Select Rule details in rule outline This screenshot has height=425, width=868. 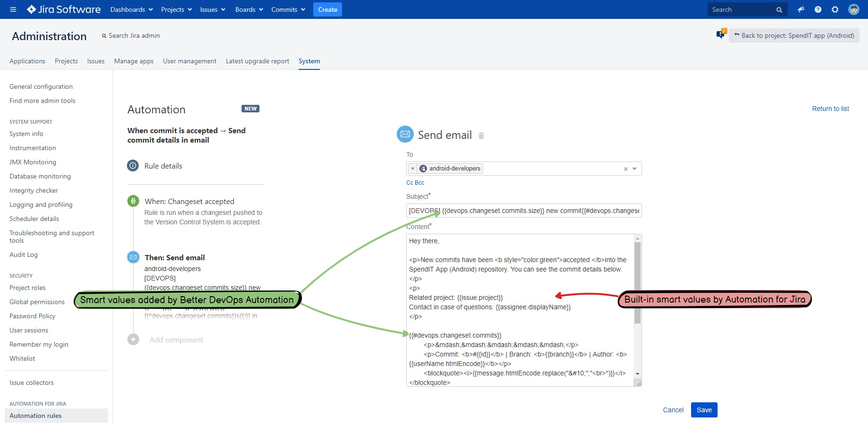point(163,166)
